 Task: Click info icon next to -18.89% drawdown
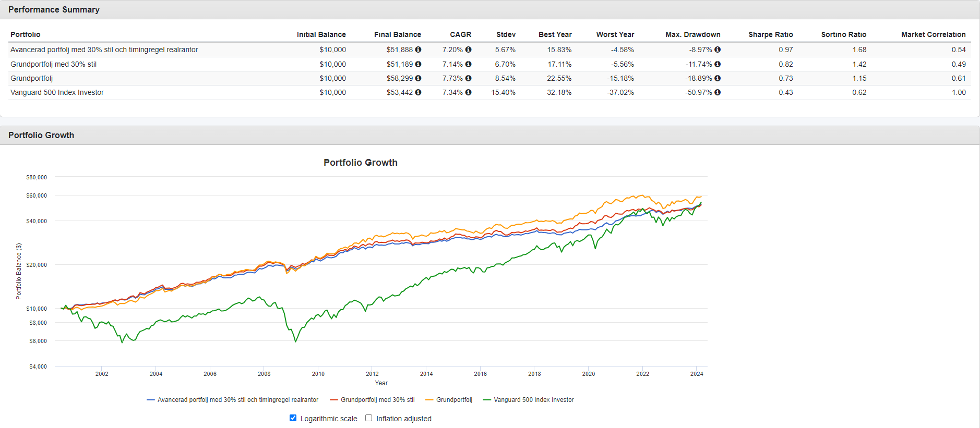[718, 78]
